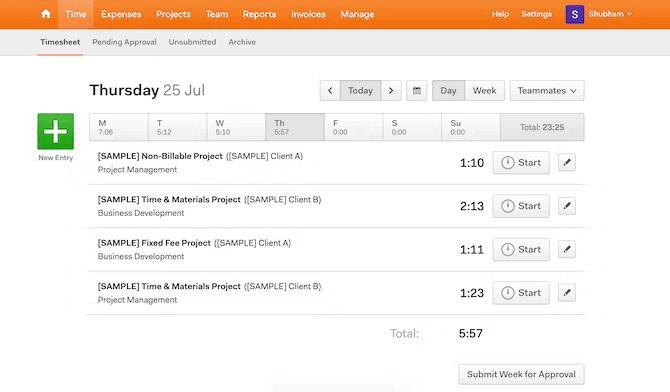Select Friday 0:00 in week strip

click(x=353, y=127)
